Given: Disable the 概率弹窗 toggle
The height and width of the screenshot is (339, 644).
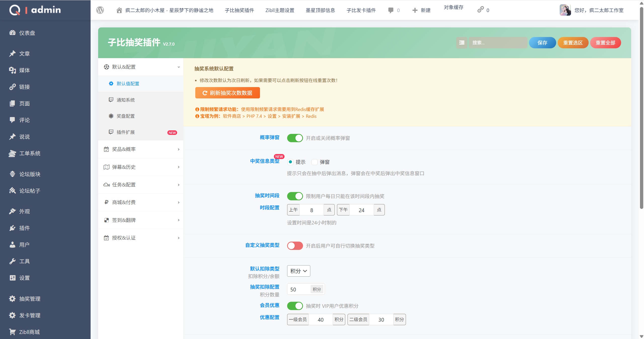Looking at the screenshot, I should tap(295, 138).
